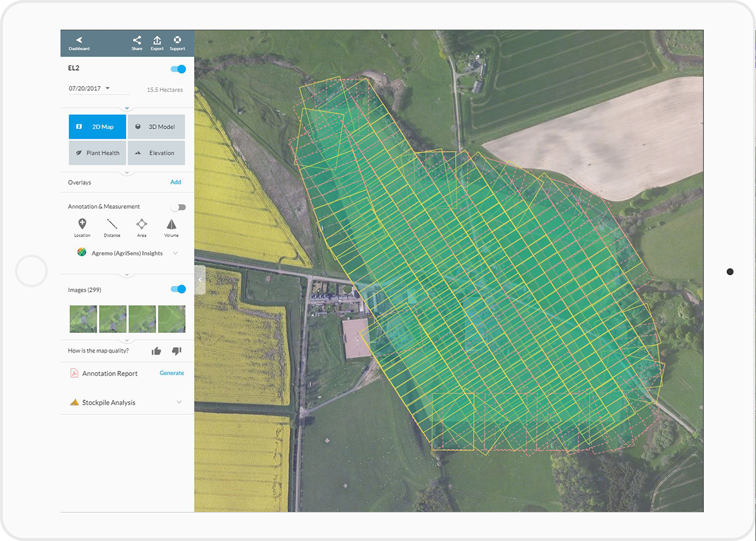The image size is (756, 541).
Task: Click the Stockpile Analysis pile icon
Action: click(74, 402)
